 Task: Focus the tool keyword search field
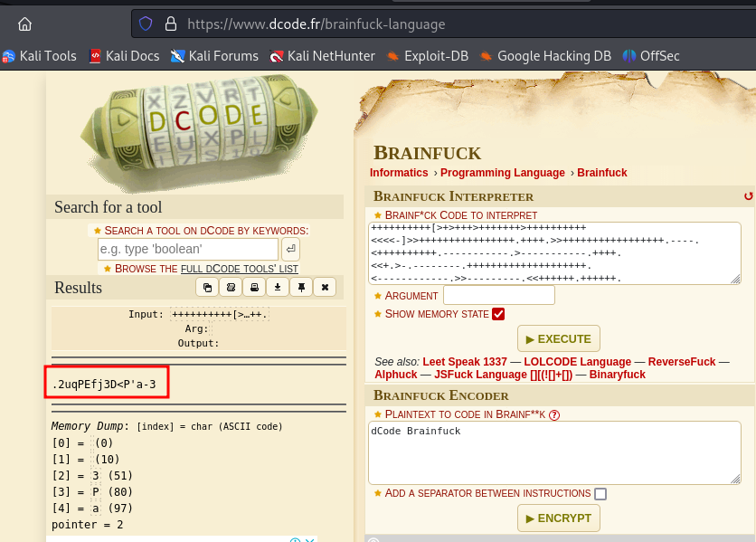pos(188,249)
